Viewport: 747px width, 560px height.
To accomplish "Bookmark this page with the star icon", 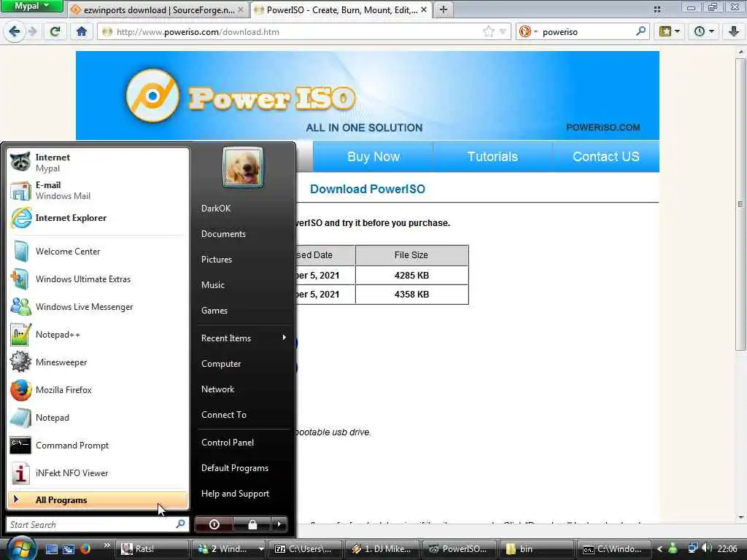I will pyautogui.click(x=488, y=32).
